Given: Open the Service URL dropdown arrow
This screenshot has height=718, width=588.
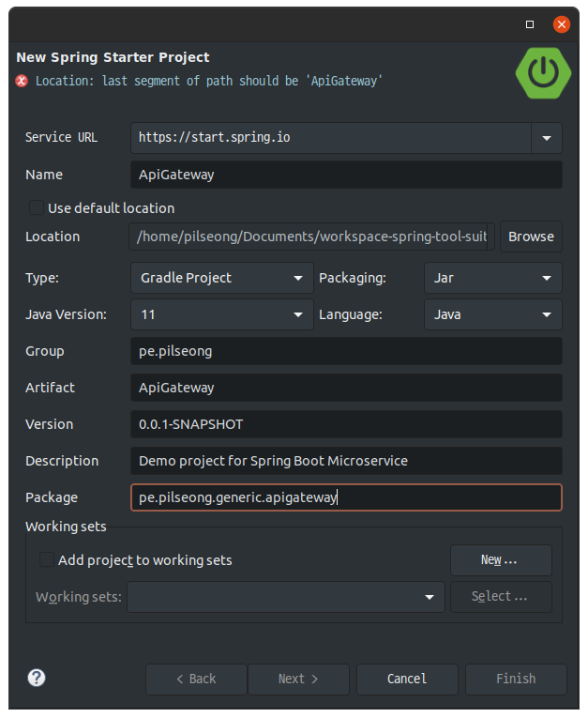Looking at the screenshot, I should click(x=547, y=138).
